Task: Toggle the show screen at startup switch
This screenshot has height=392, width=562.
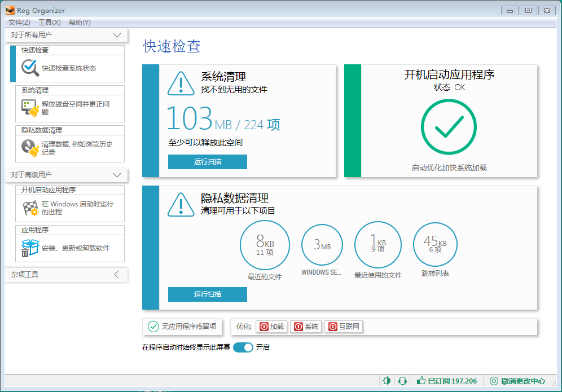Action: 243,347
